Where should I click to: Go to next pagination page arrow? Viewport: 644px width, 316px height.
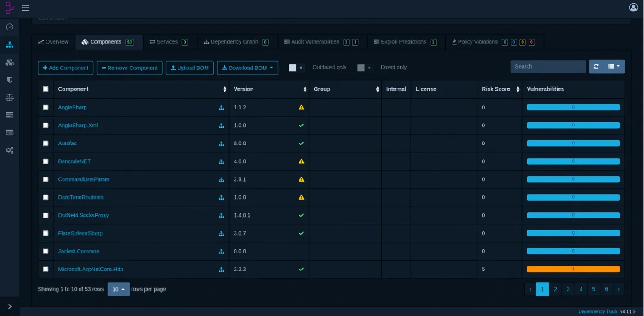pos(619,289)
